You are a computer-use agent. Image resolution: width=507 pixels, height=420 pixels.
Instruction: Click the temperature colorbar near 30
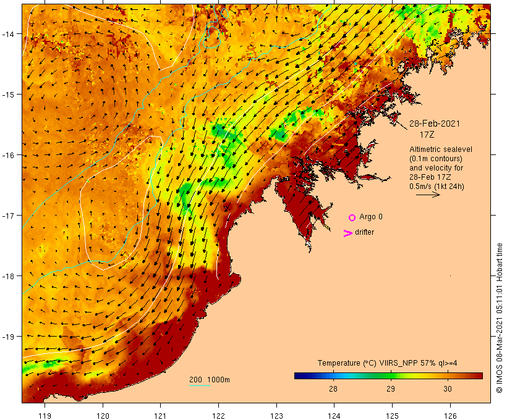[448, 376]
